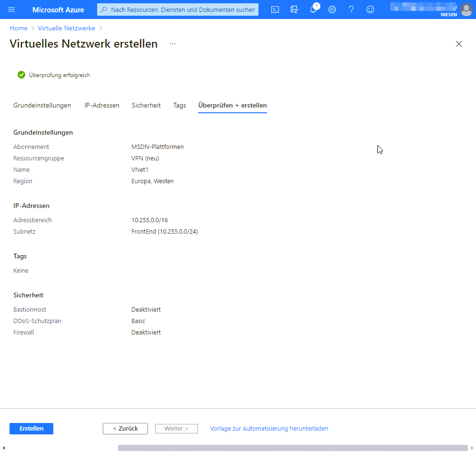Select DDoS-Schutzplan Basic value
The height and width of the screenshot is (452, 476).
pyautogui.click(x=138, y=321)
